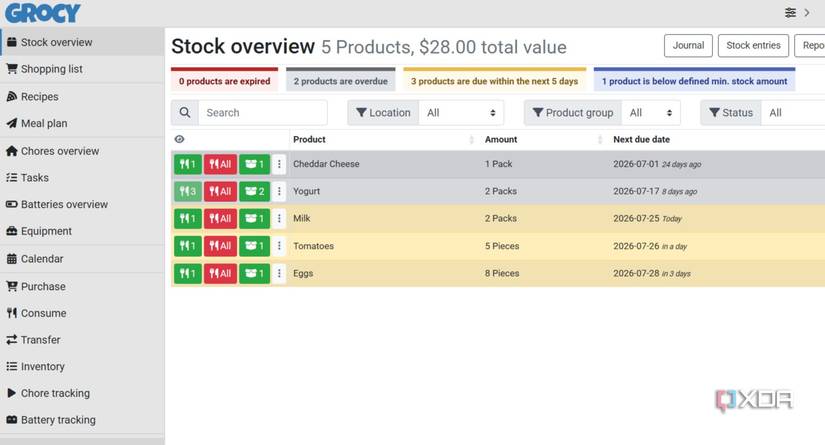Filter by below min. stock amount banner
This screenshot has height=445, width=825.
click(695, 79)
